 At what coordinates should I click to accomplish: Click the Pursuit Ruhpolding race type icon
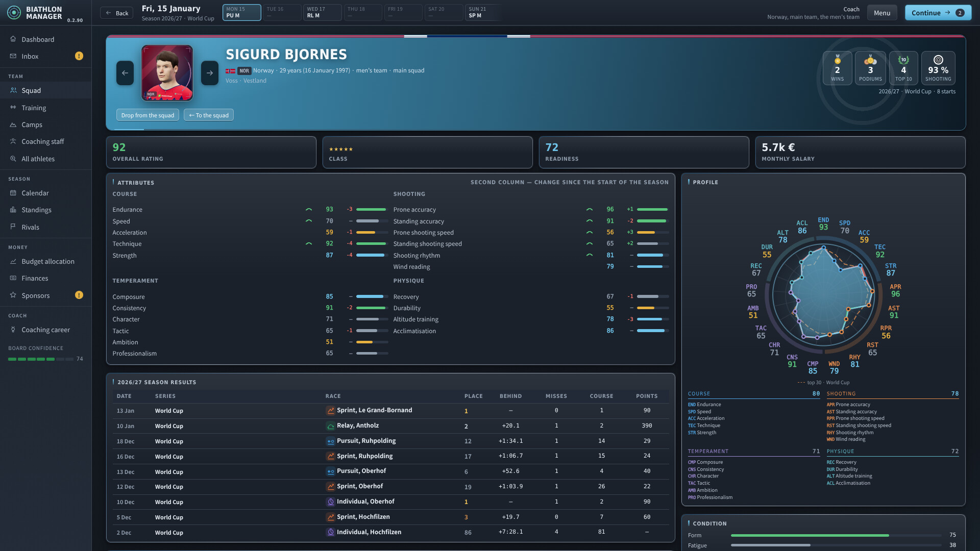pyautogui.click(x=331, y=441)
